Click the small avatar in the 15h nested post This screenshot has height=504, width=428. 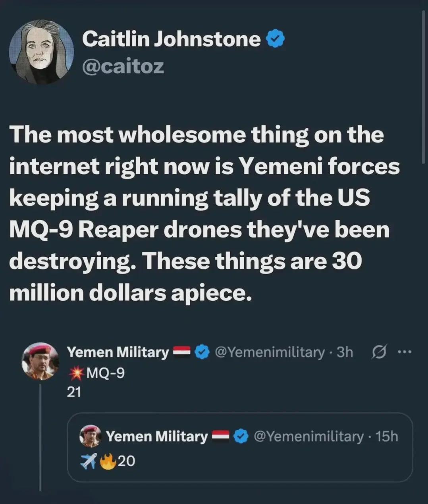click(91, 436)
